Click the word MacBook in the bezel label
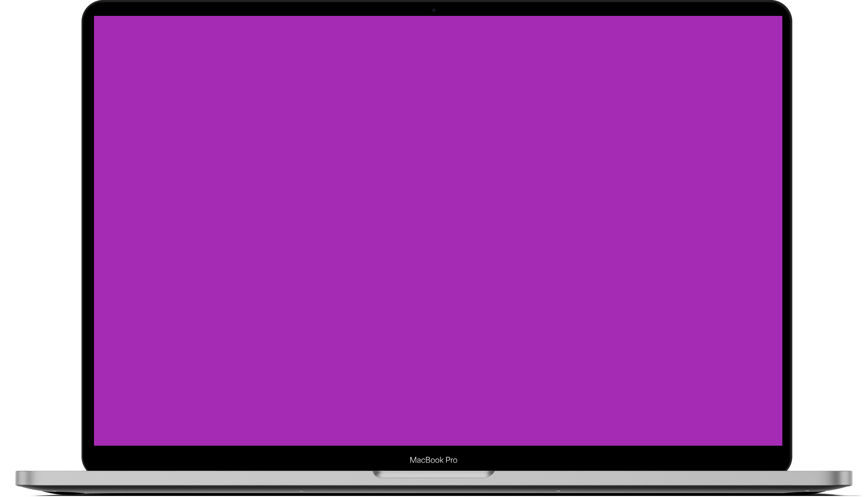 tap(426, 460)
